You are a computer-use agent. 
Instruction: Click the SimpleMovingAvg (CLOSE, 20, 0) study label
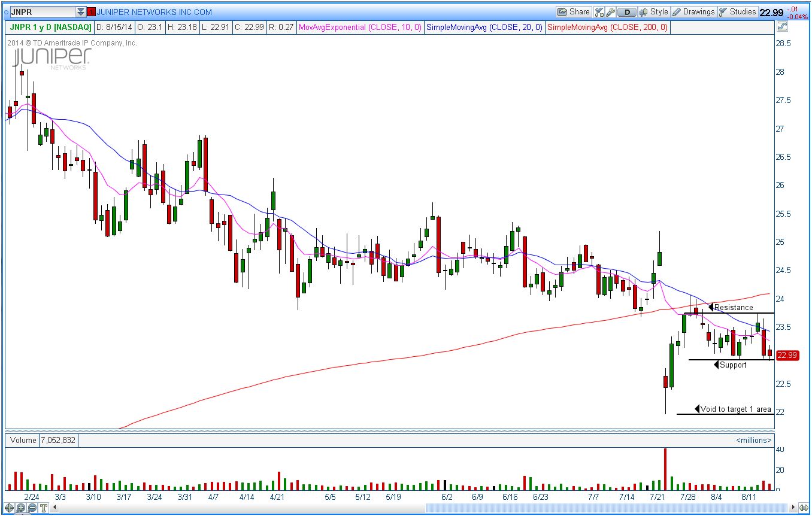pos(485,28)
